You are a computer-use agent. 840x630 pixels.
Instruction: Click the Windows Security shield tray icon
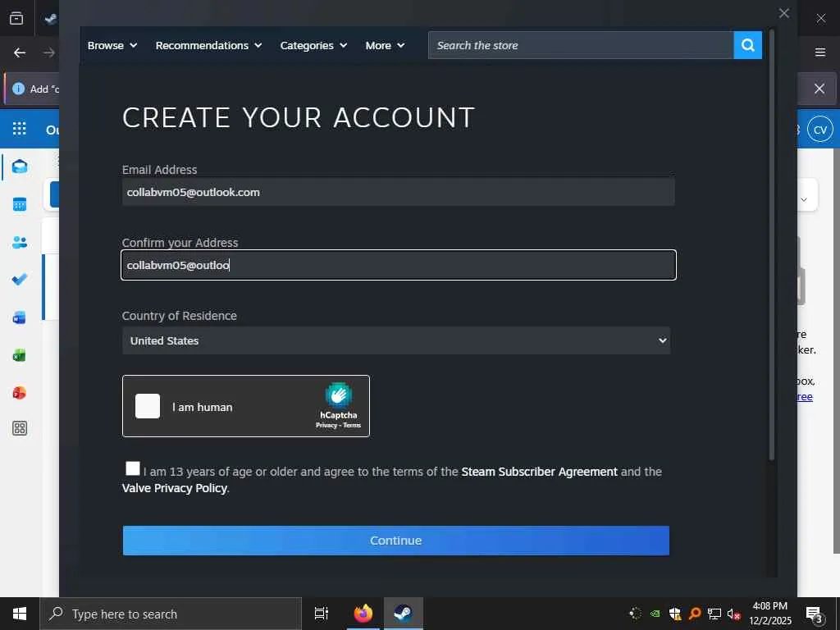675,614
